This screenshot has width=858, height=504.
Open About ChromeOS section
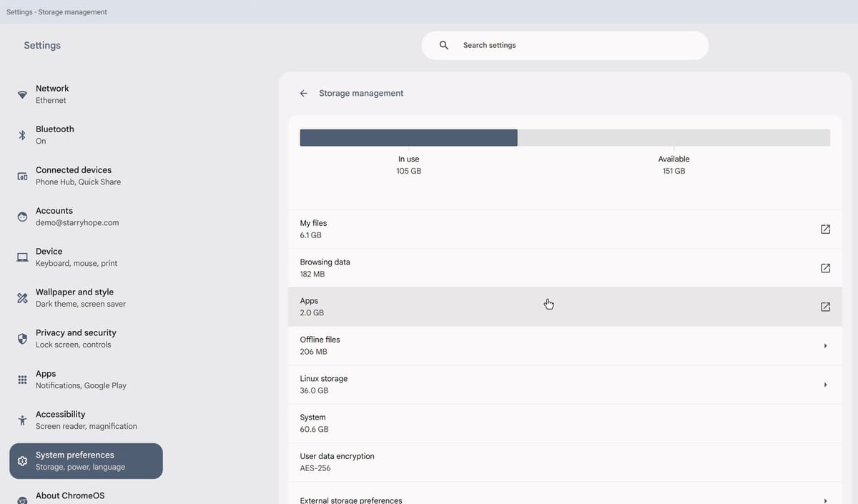point(86,496)
